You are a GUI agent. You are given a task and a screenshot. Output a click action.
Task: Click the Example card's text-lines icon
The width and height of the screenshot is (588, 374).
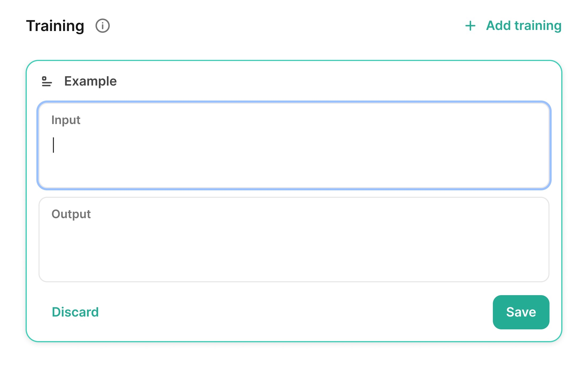click(47, 81)
